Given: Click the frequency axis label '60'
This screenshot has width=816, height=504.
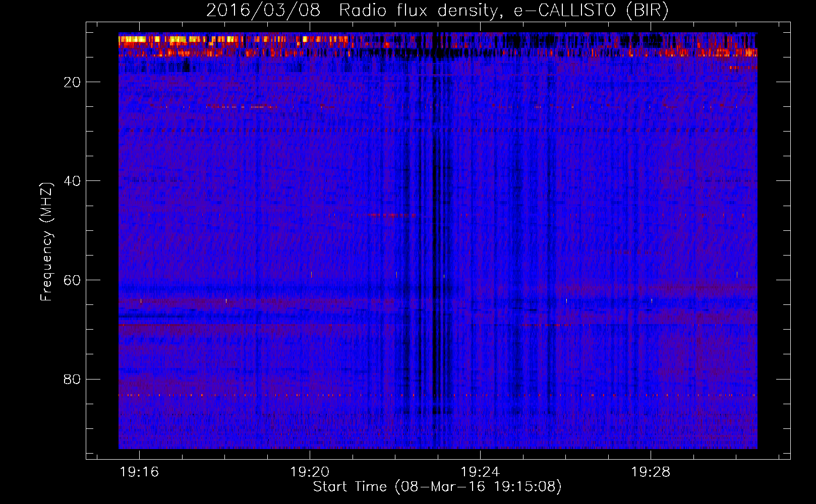Looking at the screenshot, I should click(72, 280).
